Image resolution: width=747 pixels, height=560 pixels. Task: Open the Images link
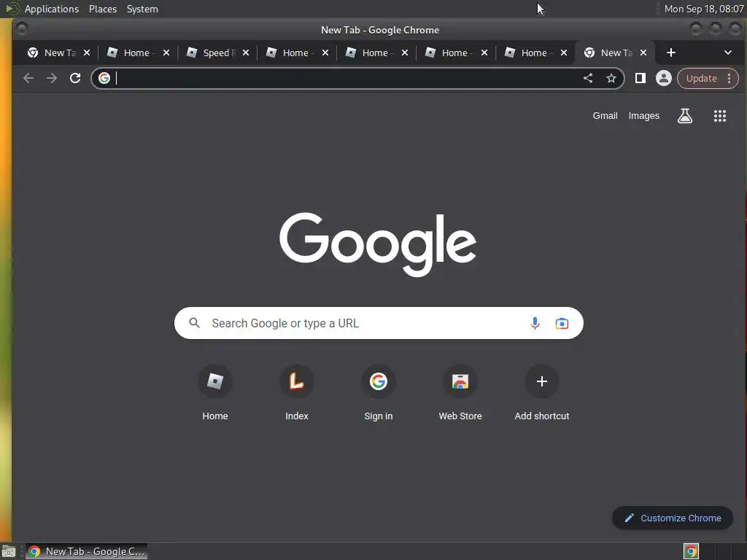[x=643, y=116]
